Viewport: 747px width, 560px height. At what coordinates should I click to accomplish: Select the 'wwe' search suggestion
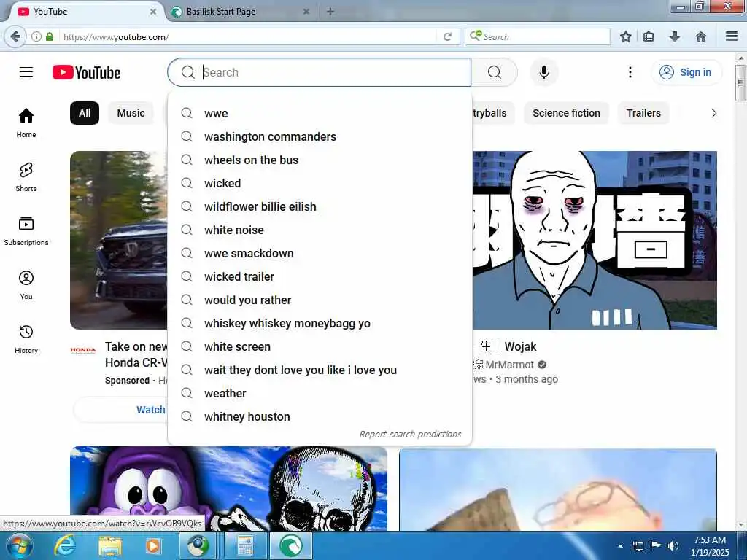click(x=320, y=113)
